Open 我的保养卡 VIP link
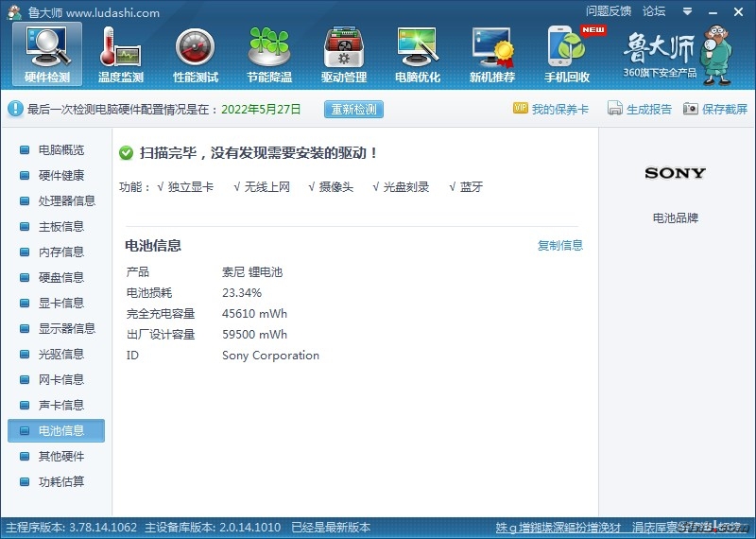The image size is (756, 539). pos(551,109)
